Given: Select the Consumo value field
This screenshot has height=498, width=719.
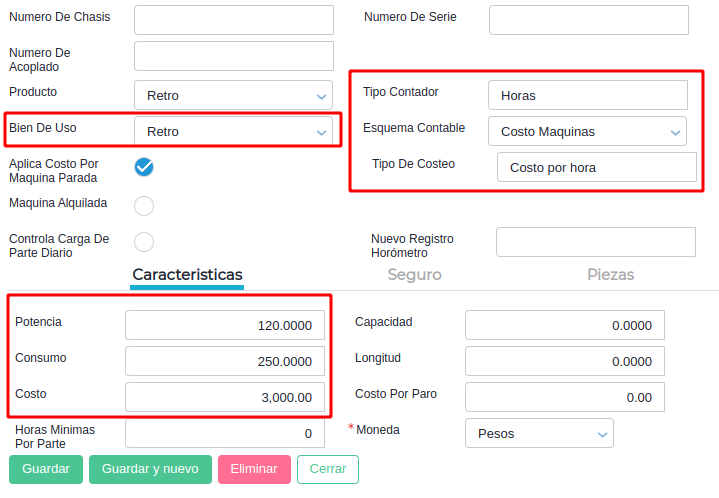Looking at the screenshot, I should [224, 362].
